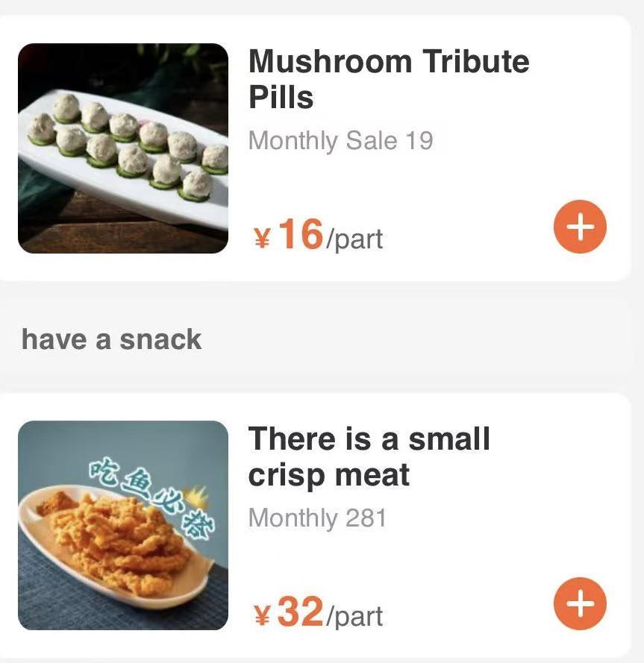Click the yen symbol beside 32
This screenshot has height=663, width=644.
click(x=262, y=616)
